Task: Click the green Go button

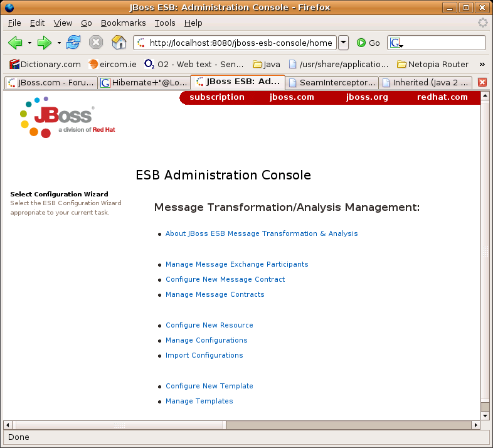Action: click(368, 43)
